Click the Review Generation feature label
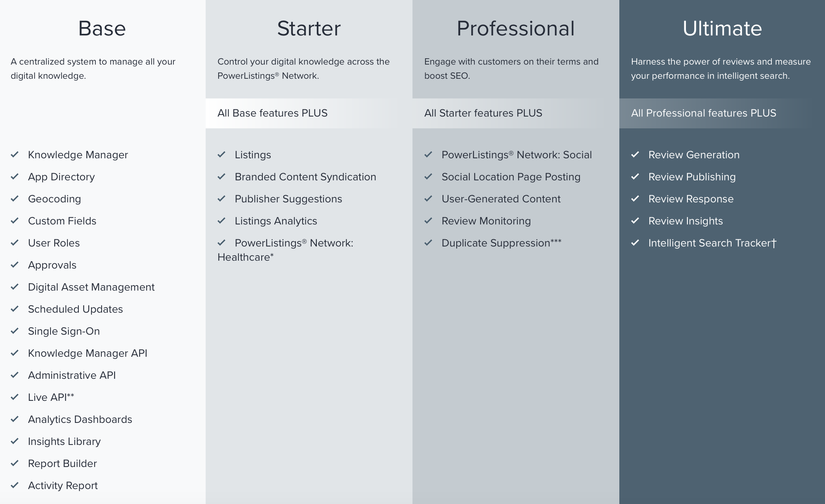Screen dimensions: 825x504 click(694, 155)
